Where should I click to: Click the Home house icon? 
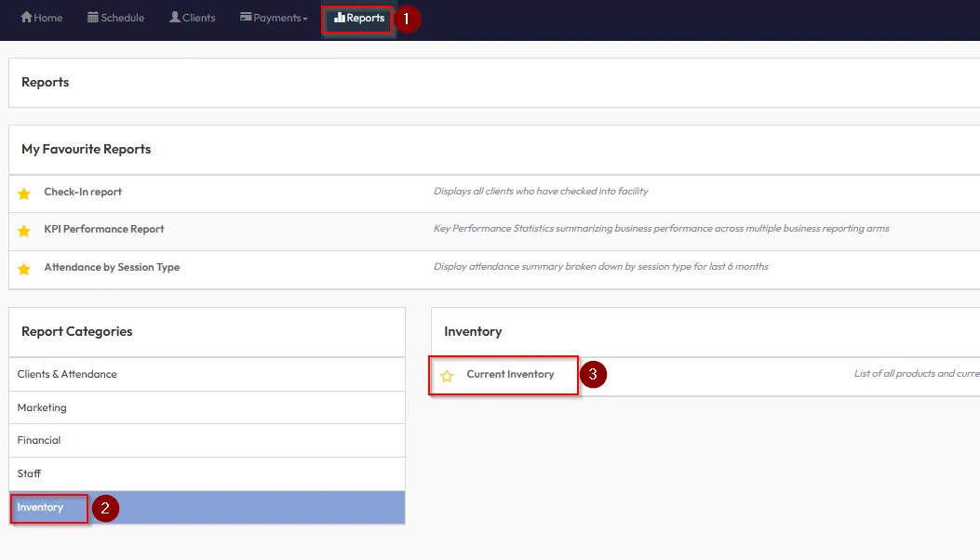point(26,18)
